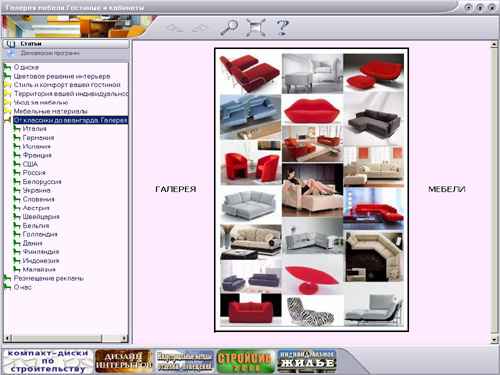Expand the Уход за мебелью folder
Viewport: 500px width, 375px height.
click(7, 102)
